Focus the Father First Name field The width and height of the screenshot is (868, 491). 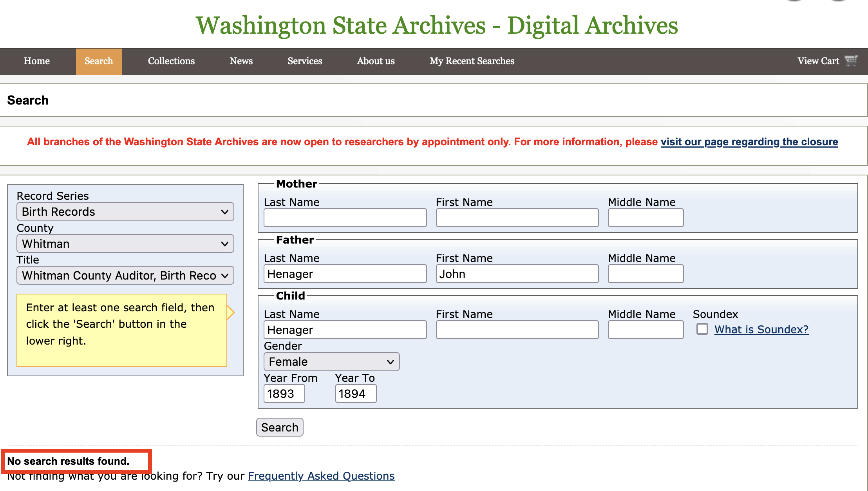coord(517,274)
